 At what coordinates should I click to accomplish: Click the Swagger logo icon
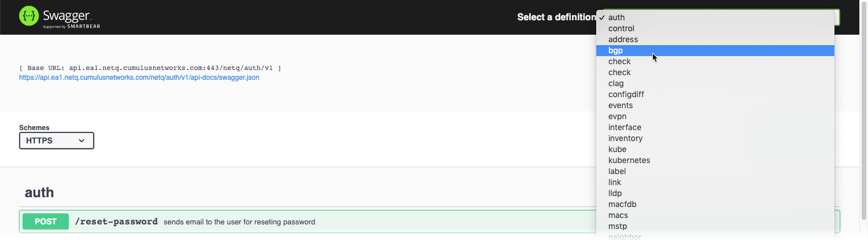pos(29,17)
